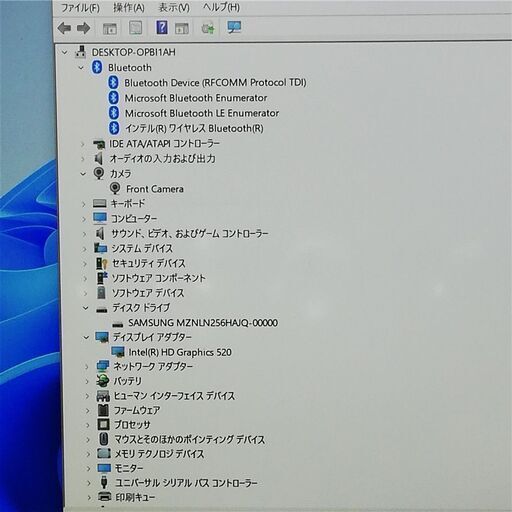The height and width of the screenshot is (512, 512).
Task: Click the computer icon next to DESKTOP-OPBI1AH
Action: [x=81, y=52]
